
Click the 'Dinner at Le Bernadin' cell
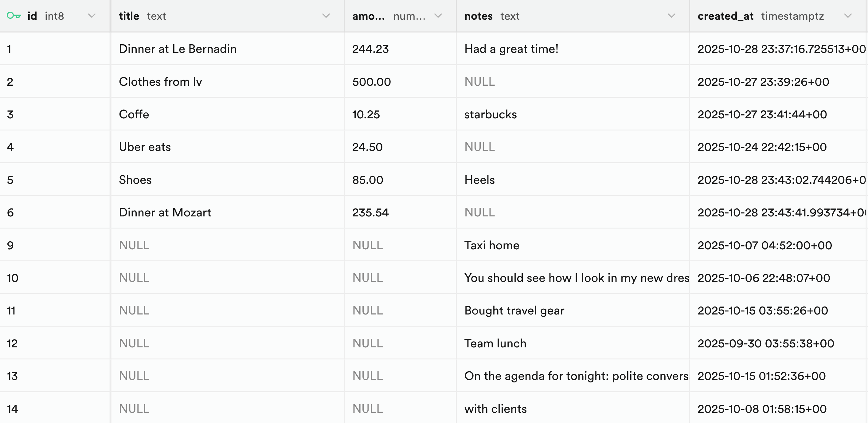click(x=178, y=49)
